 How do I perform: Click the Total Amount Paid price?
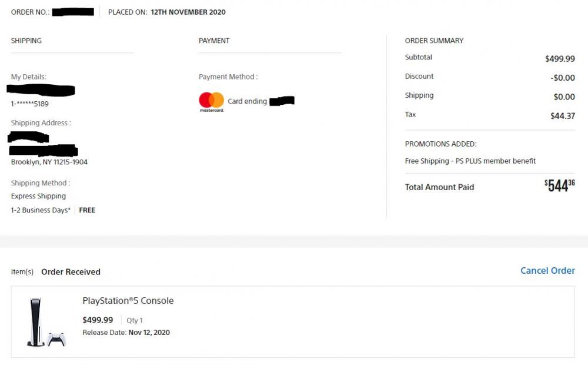click(x=559, y=186)
